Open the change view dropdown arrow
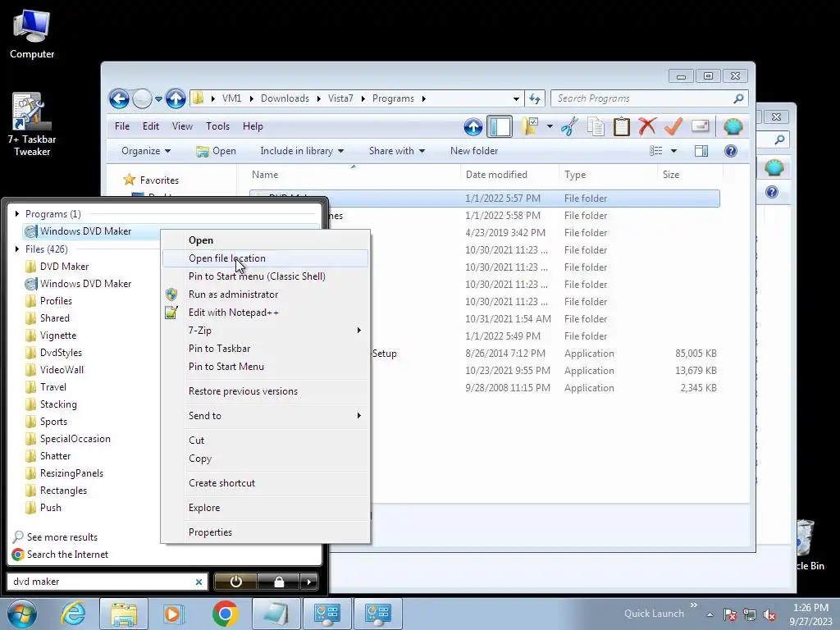The image size is (840, 630). (674, 151)
